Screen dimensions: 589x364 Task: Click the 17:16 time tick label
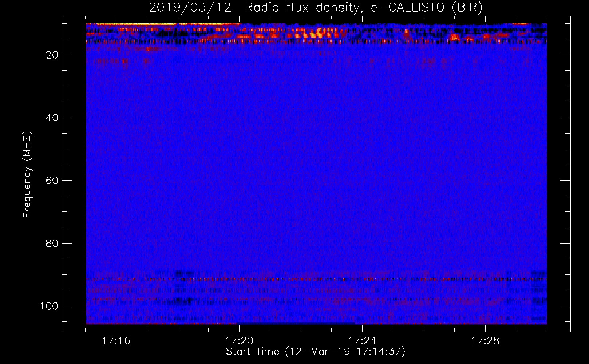[x=116, y=341]
